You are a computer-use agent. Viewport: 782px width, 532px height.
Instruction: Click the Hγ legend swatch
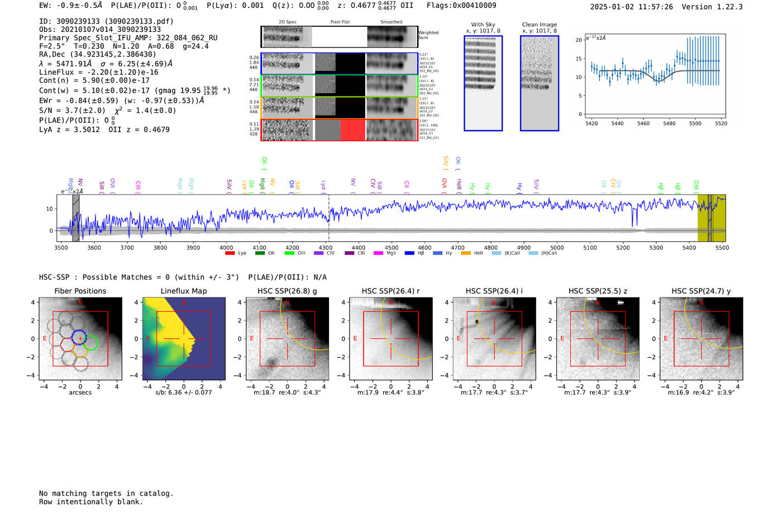[437, 253]
